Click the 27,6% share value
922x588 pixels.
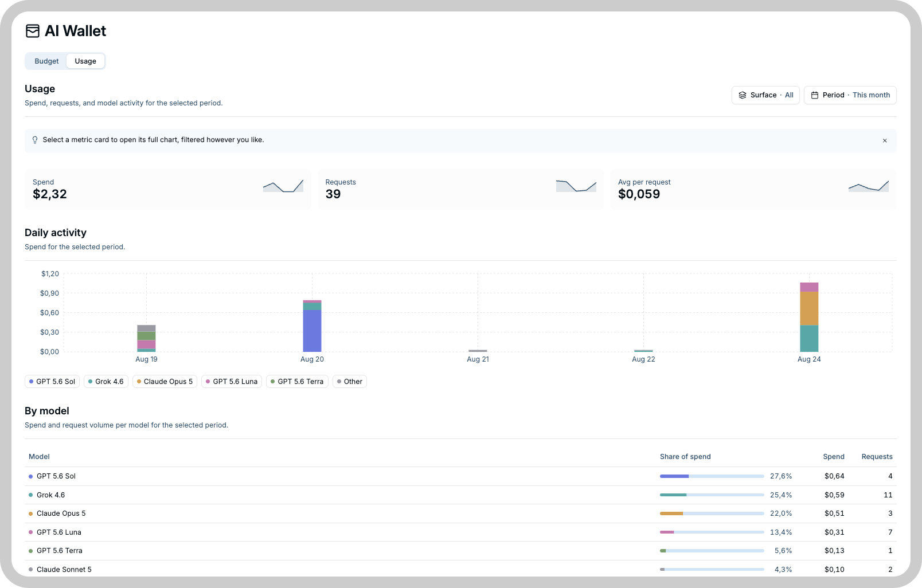[x=781, y=476]
